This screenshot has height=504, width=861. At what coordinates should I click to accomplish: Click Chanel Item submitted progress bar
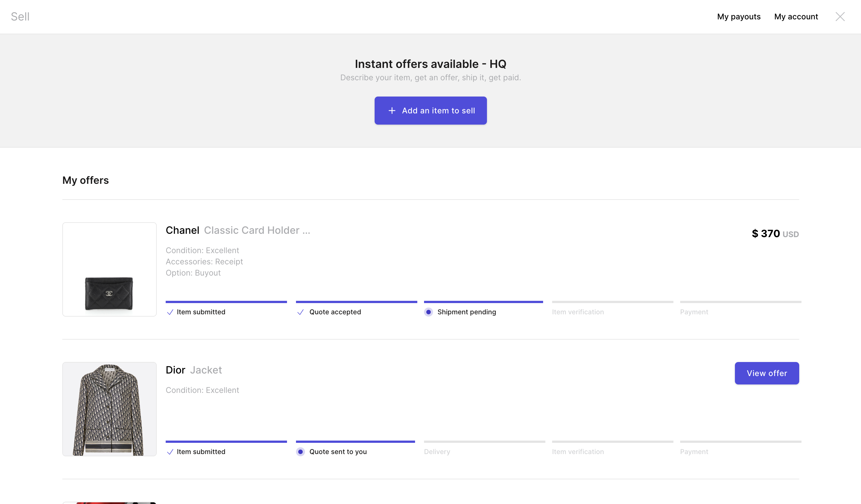226,302
